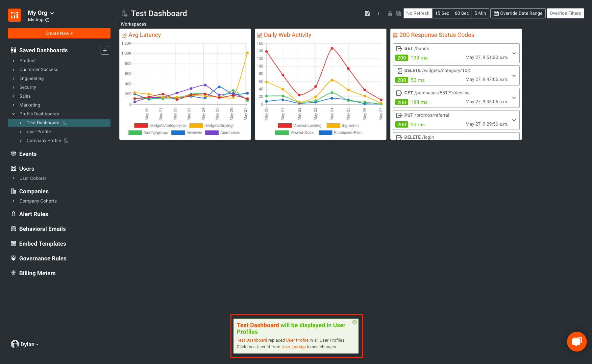Select the Behavioral Emails envelope icon
Viewport: 592px width, 364px height.
(13, 229)
